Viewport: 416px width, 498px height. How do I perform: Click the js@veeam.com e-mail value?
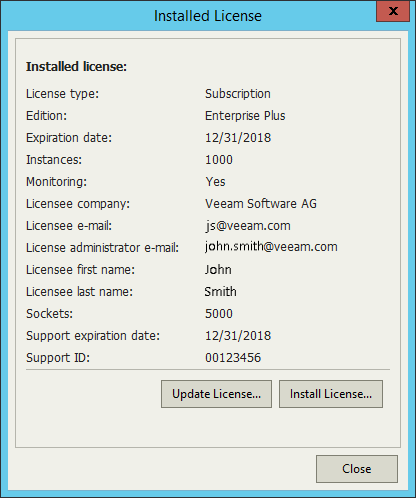pos(248,226)
